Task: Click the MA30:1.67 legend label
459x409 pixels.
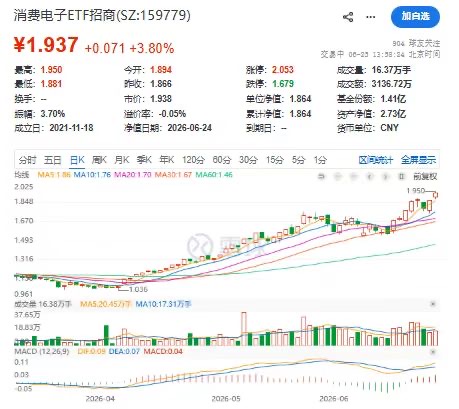Action: tap(173, 175)
